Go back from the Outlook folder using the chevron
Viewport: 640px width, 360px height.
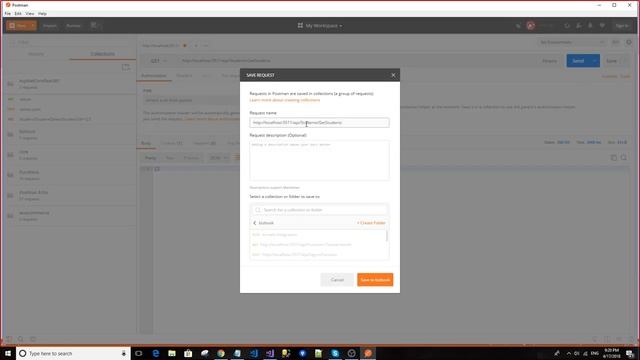point(255,223)
